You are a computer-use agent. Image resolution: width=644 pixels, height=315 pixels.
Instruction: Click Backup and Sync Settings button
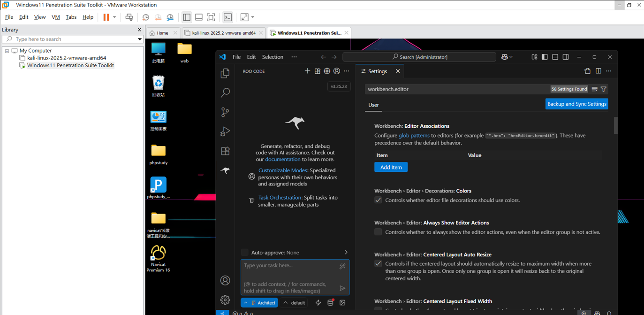[576, 104]
